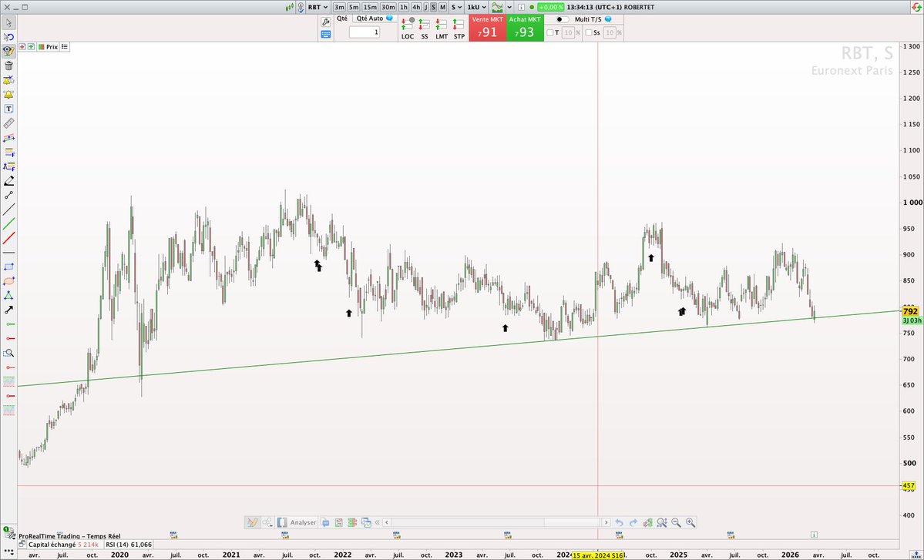The image size is (924, 560).
Task: Click the info icon in top bar
Action: 521,7
